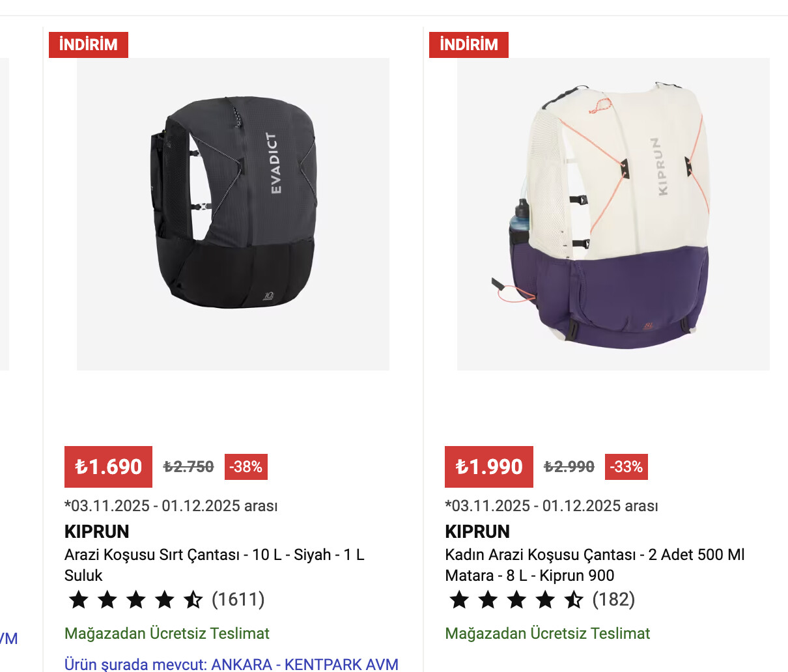Click the İNDİRİM badge above the black backpack

pyautogui.click(x=89, y=44)
